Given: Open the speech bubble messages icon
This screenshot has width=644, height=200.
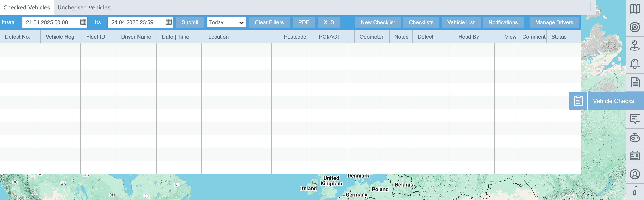Looking at the screenshot, I should pyautogui.click(x=635, y=119).
